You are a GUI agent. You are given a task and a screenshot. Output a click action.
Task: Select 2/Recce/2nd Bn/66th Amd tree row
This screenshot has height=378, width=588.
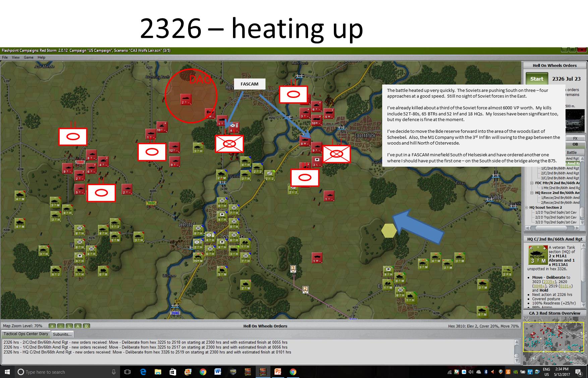click(560, 203)
